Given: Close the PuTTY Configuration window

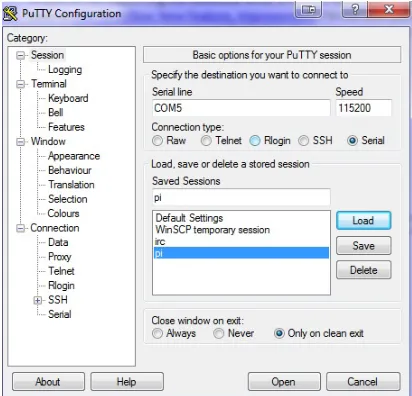Looking at the screenshot, I should coord(389,9).
